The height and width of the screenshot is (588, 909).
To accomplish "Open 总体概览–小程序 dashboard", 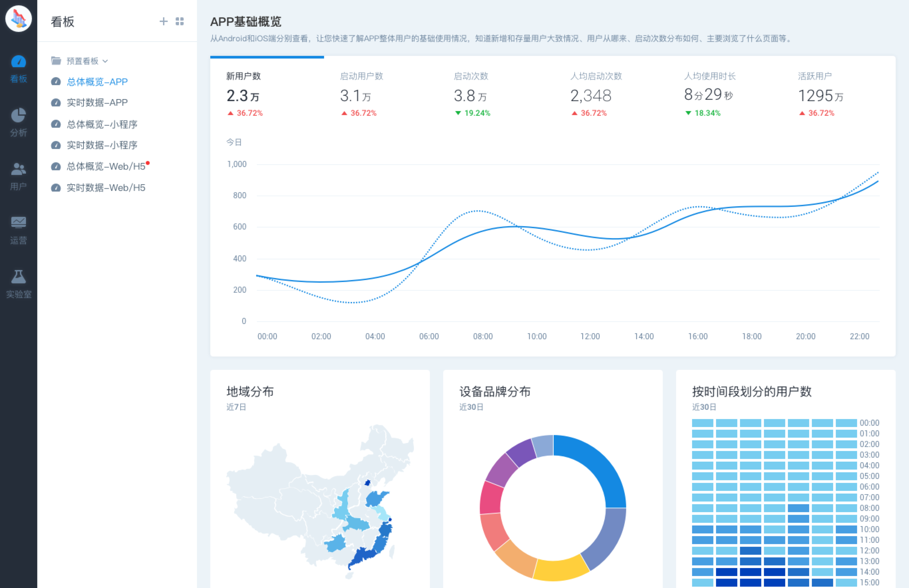I will click(x=101, y=124).
